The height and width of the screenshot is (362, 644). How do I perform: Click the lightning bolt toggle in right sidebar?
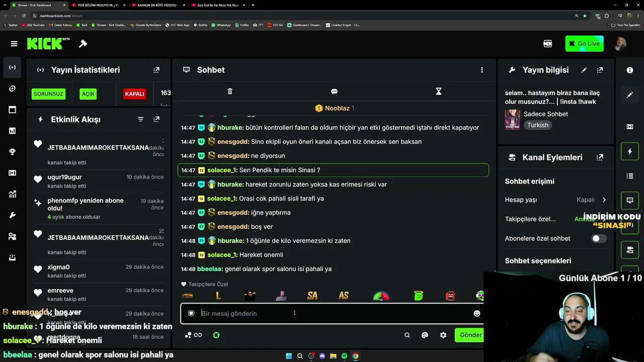coord(630,151)
